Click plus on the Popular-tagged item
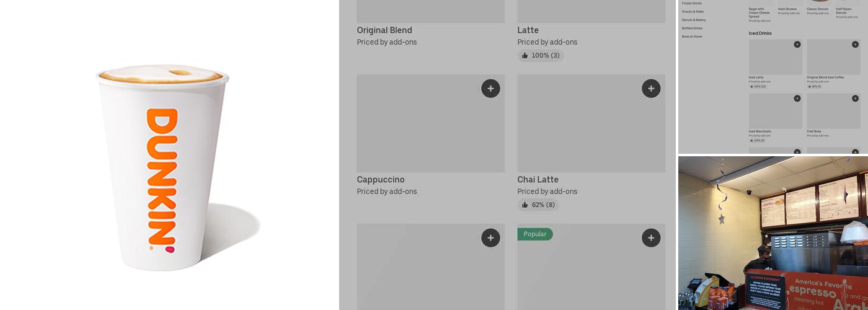The width and height of the screenshot is (868, 310). [x=651, y=237]
